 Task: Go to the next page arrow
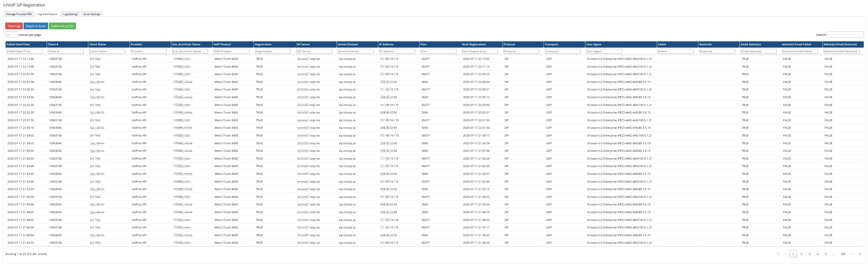click(852, 254)
